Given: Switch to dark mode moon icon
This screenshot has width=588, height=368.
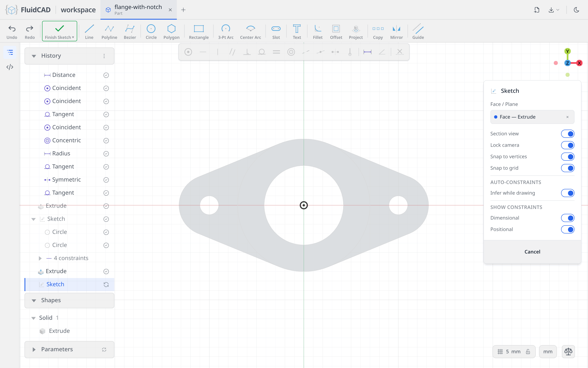Looking at the screenshot, I should tap(576, 10).
